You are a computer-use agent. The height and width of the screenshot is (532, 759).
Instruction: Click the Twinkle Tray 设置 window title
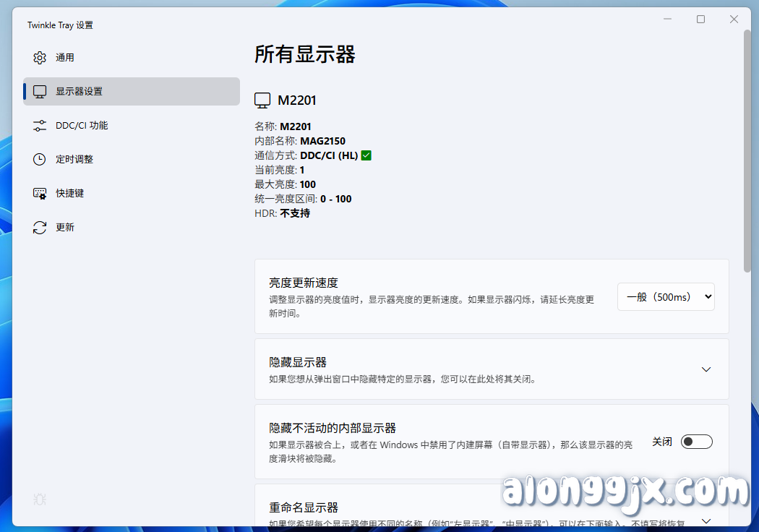click(x=61, y=25)
